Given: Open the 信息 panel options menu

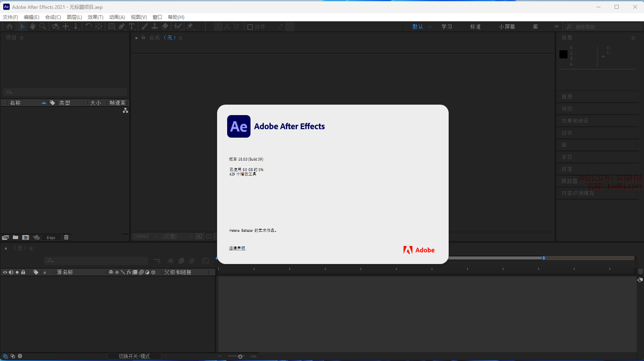Looking at the screenshot, I should (x=633, y=38).
